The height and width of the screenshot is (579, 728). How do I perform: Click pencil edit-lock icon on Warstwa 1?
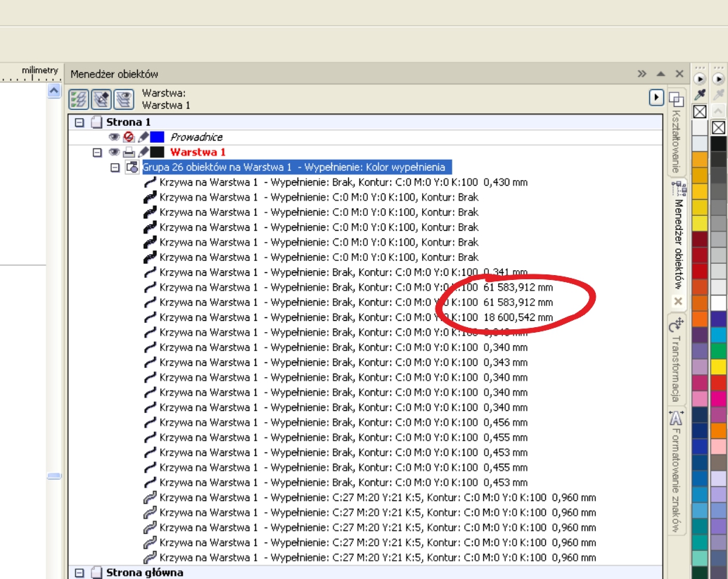coord(143,152)
